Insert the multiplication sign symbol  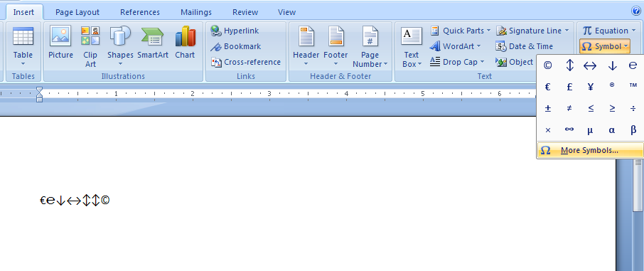pyautogui.click(x=547, y=130)
